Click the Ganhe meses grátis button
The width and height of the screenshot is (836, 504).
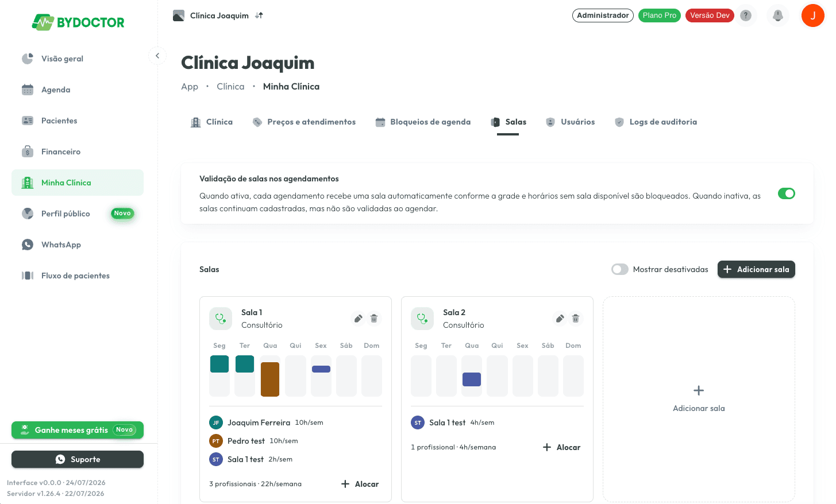pyautogui.click(x=78, y=430)
